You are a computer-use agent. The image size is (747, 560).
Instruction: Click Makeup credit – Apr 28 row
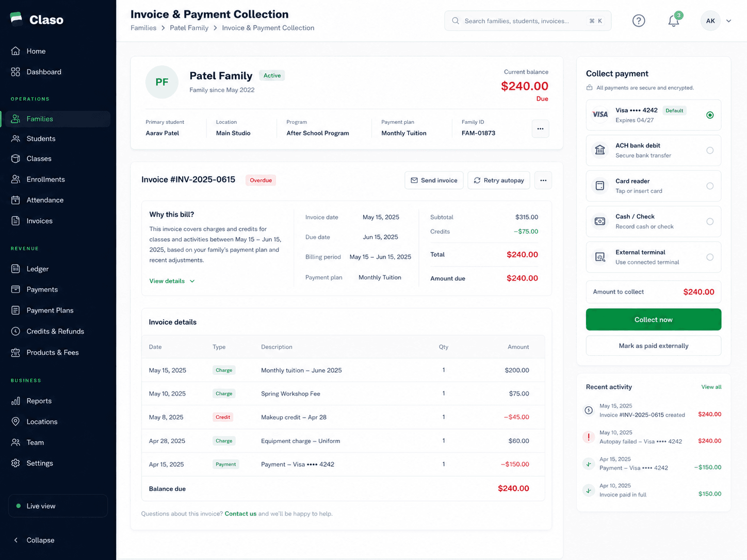[343, 417]
